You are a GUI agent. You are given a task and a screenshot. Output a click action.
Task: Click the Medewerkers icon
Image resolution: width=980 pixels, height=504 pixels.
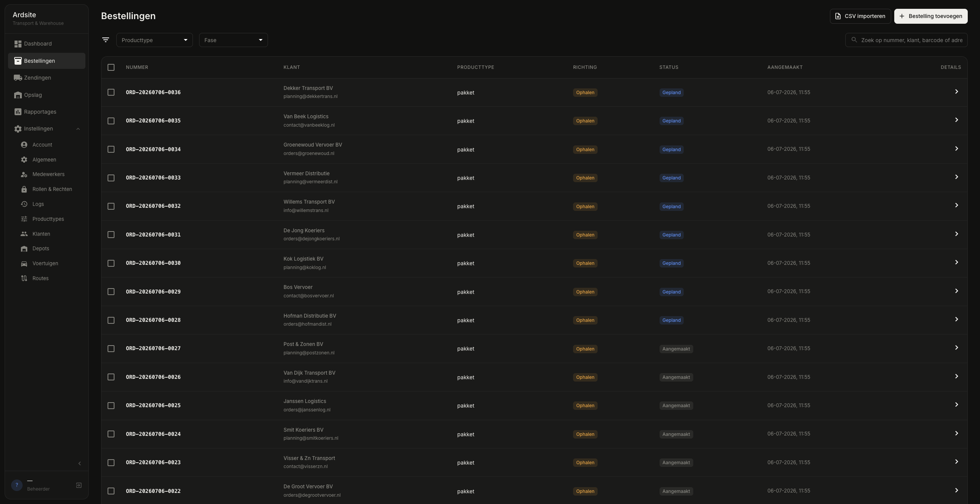point(24,175)
